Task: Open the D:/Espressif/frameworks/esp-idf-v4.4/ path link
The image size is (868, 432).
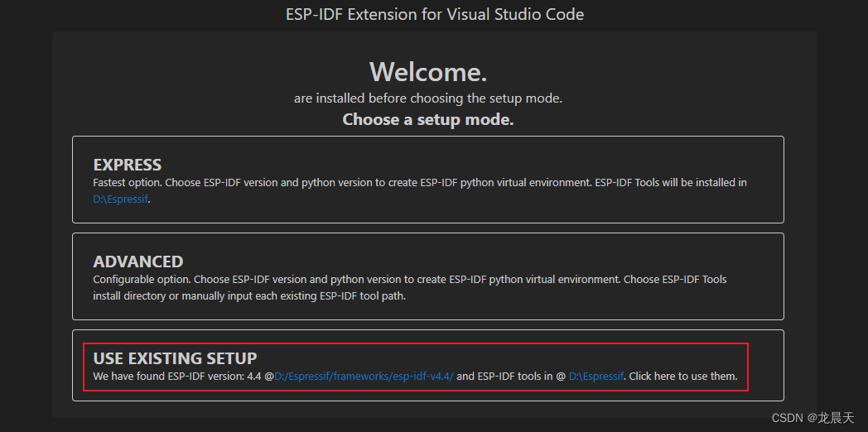Action: pos(364,377)
